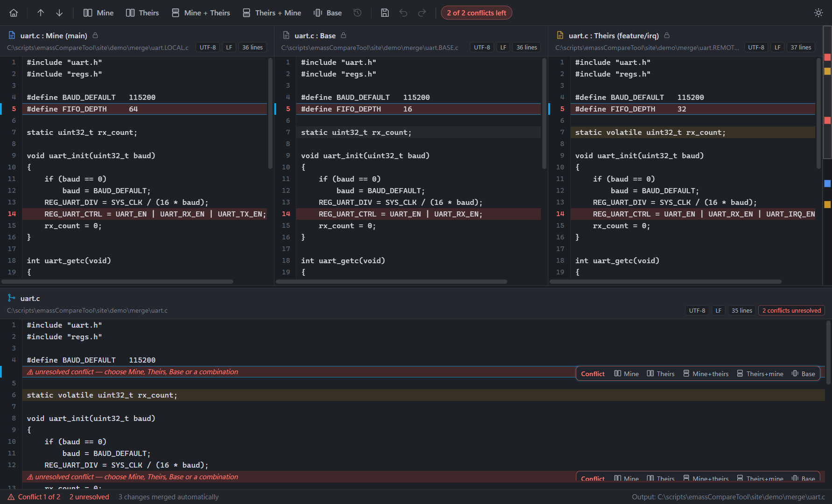Pick Theirs + Mine in top toolbar
Image resolution: width=832 pixels, height=504 pixels.
click(x=272, y=13)
